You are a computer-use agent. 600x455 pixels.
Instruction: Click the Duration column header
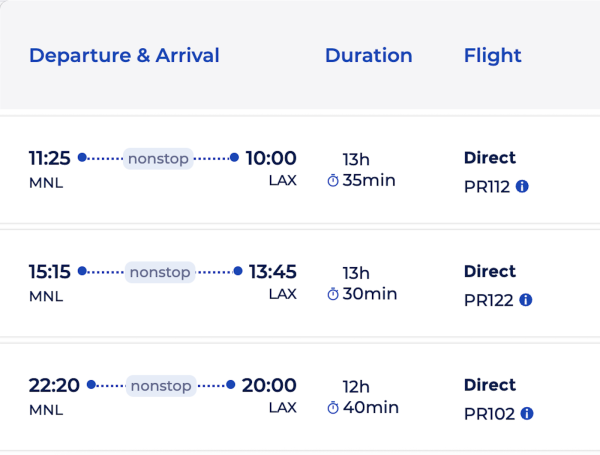368,55
